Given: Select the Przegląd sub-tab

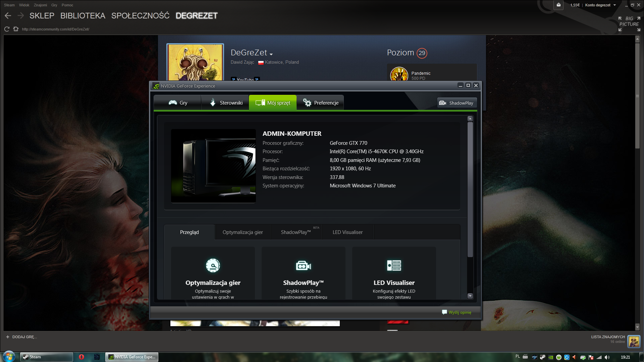Looking at the screenshot, I should (190, 232).
